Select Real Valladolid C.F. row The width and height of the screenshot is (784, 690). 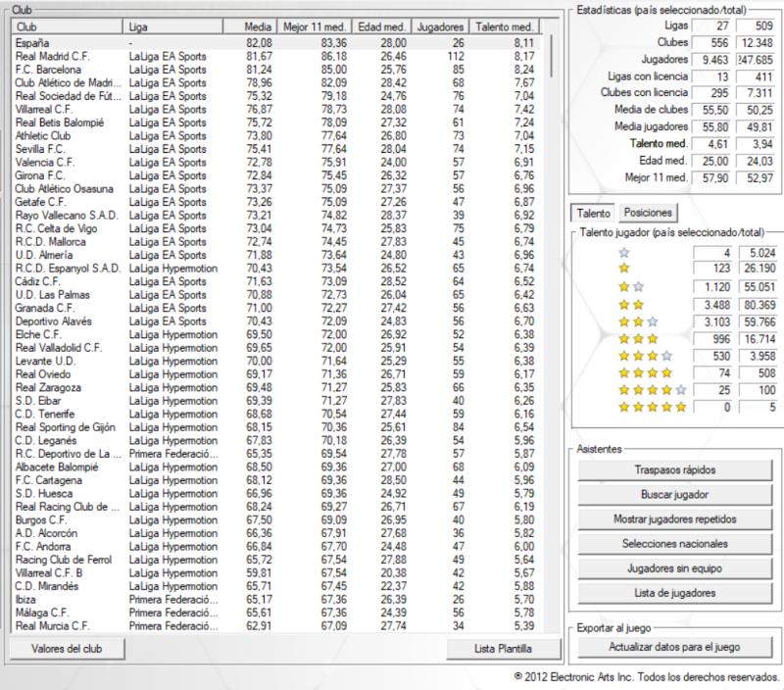point(278,348)
